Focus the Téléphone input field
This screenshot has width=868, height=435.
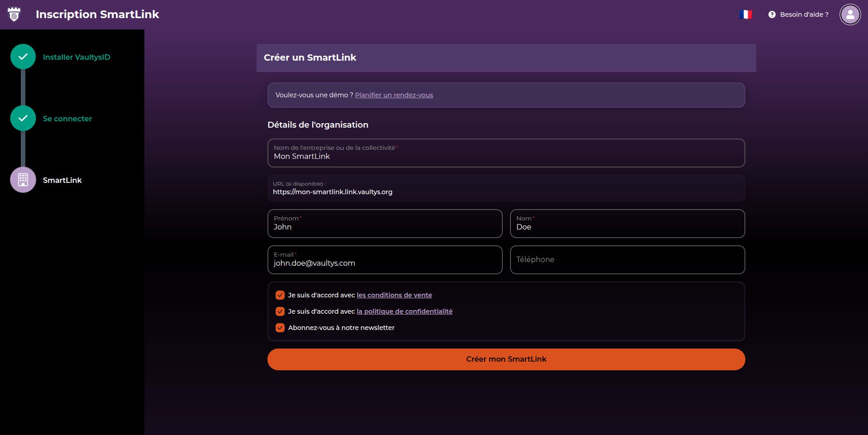pyautogui.click(x=627, y=260)
